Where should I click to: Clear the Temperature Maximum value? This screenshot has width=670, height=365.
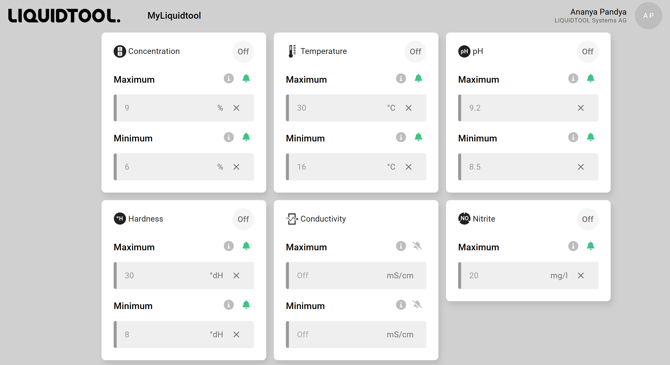[408, 108]
